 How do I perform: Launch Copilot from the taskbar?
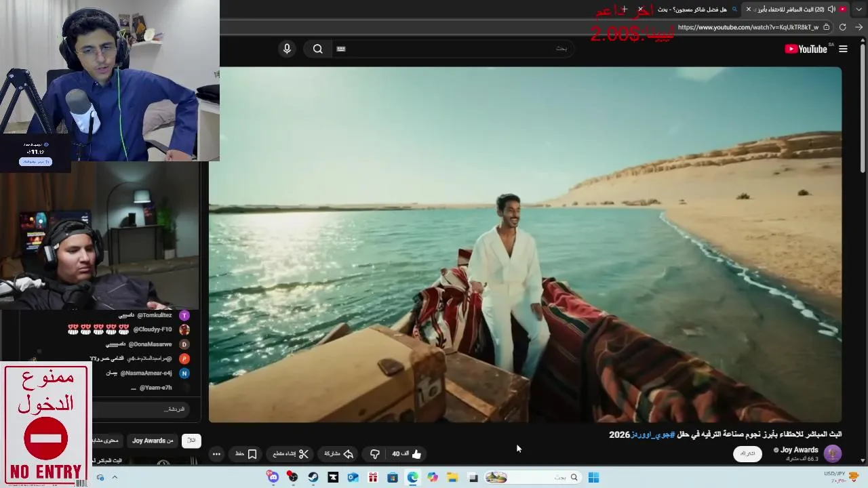click(x=433, y=477)
